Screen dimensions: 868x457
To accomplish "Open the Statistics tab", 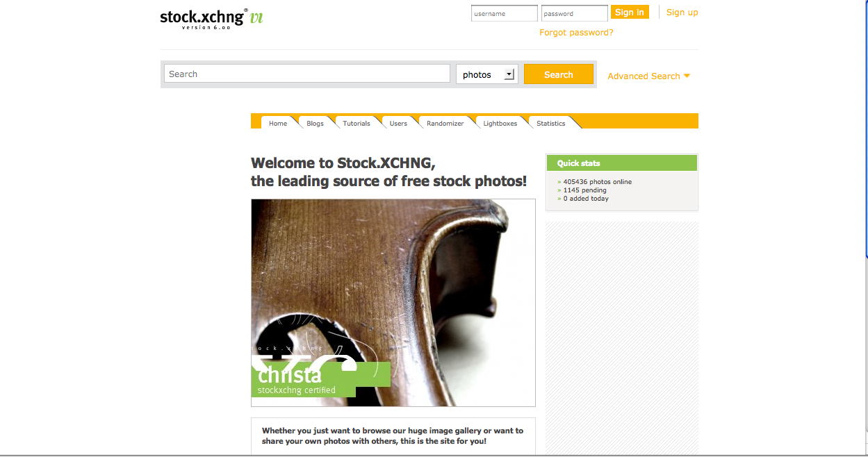I will (x=551, y=123).
